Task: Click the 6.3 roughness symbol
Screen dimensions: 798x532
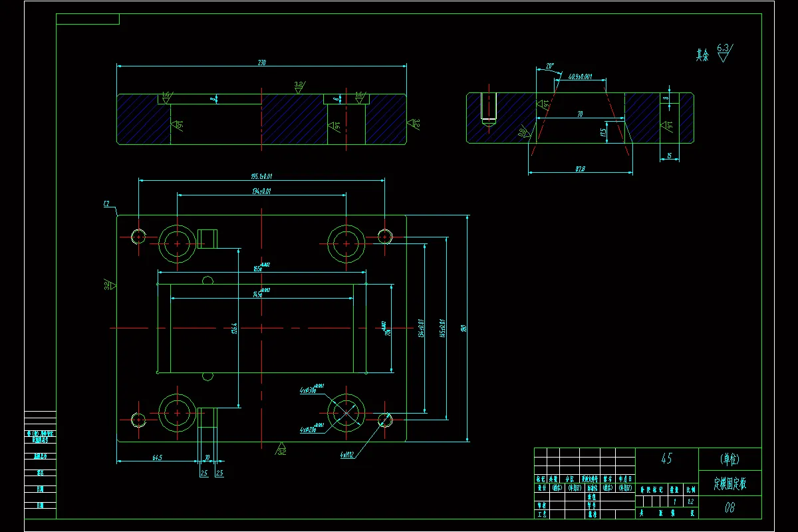Action: pyautogui.click(x=724, y=52)
